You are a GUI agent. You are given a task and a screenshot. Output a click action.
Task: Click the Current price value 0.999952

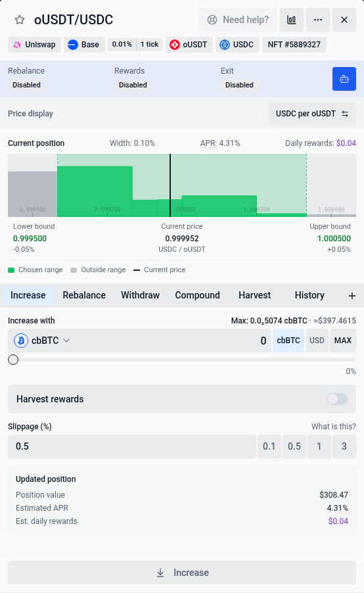(x=182, y=239)
